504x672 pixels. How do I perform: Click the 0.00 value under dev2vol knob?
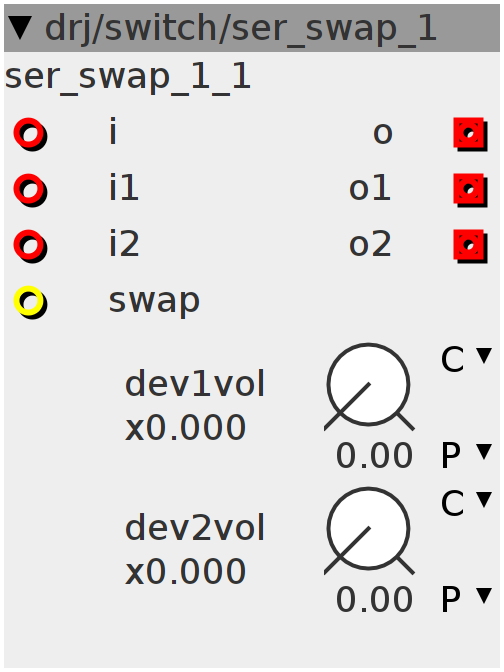(x=374, y=600)
